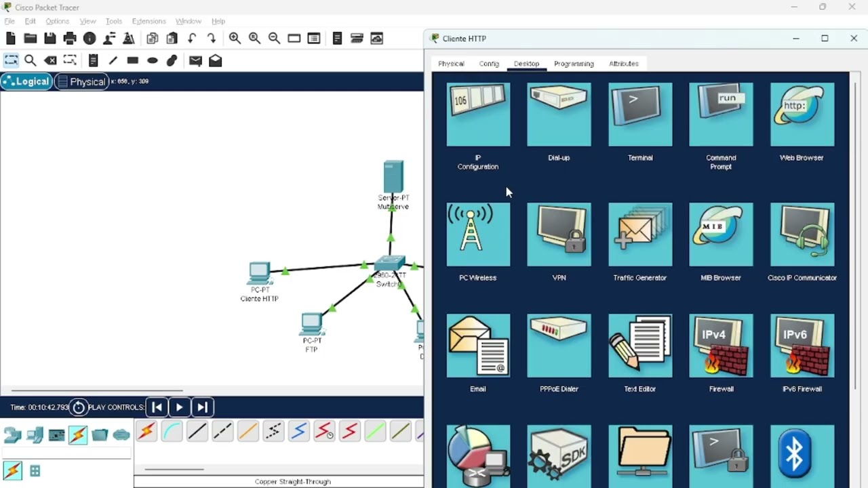
Task: Click the step-forward playback button
Action: [202, 407]
